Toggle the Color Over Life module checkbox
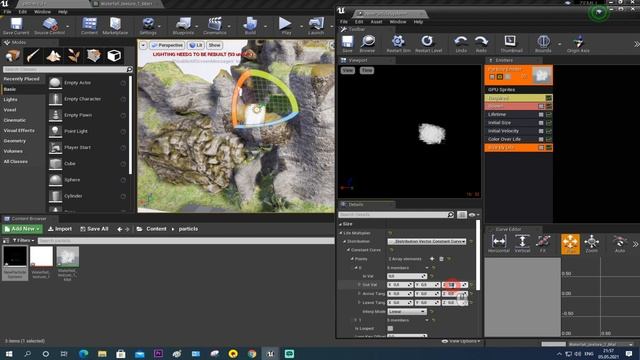640x360 pixels. coord(541,139)
